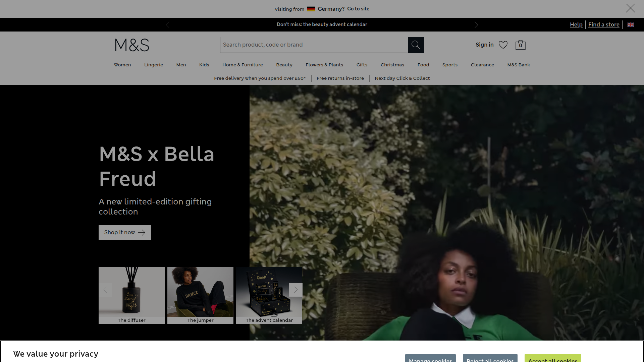
Task: Focus the product search field
Action: pyautogui.click(x=314, y=45)
